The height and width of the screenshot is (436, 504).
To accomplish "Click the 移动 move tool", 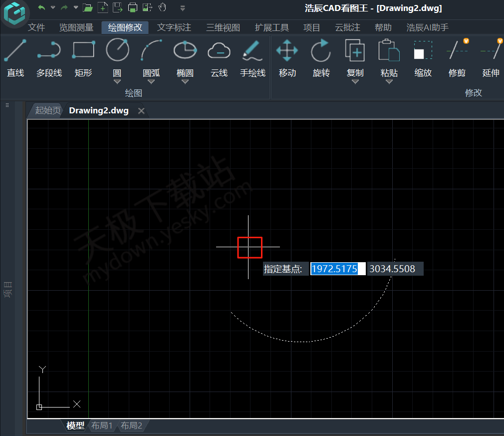I will point(287,58).
